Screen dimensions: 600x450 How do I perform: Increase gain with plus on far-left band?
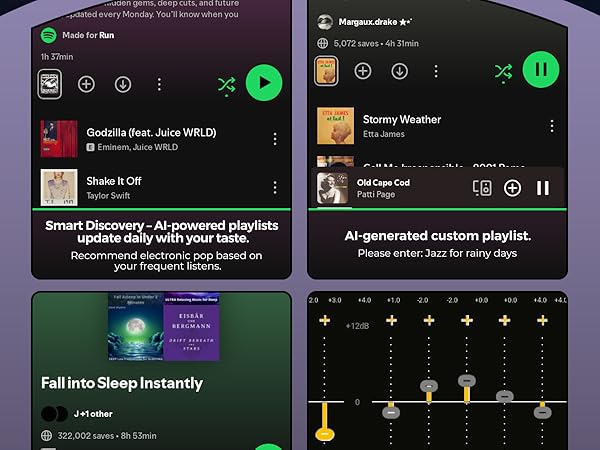pos(324,320)
